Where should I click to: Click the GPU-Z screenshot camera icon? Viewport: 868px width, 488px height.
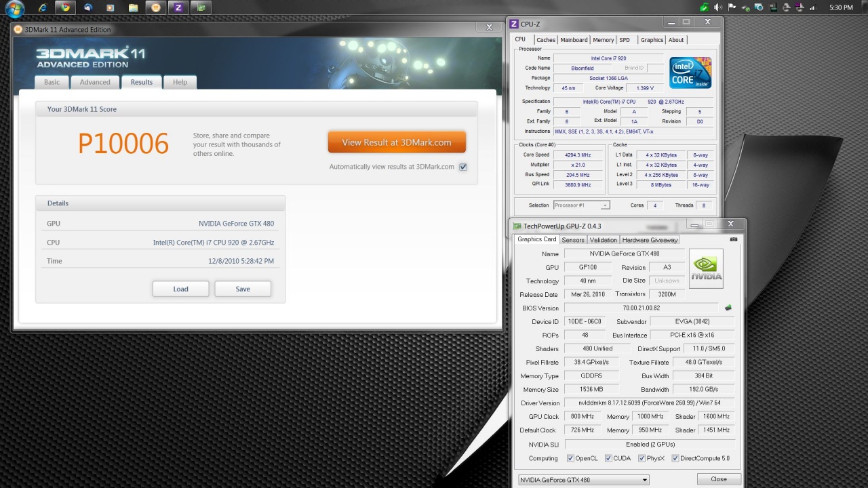pyautogui.click(x=733, y=239)
